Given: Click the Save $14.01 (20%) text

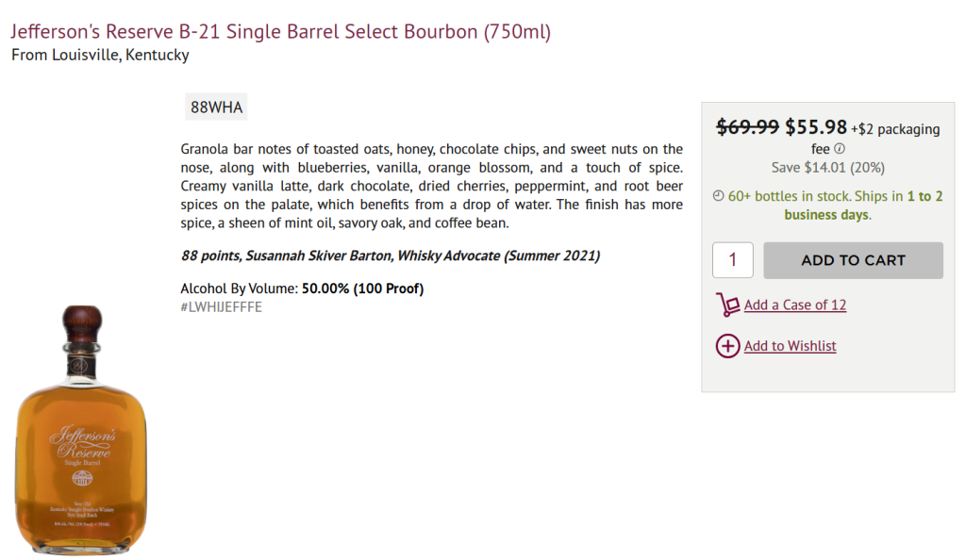Looking at the screenshot, I should pyautogui.click(x=827, y=167).
